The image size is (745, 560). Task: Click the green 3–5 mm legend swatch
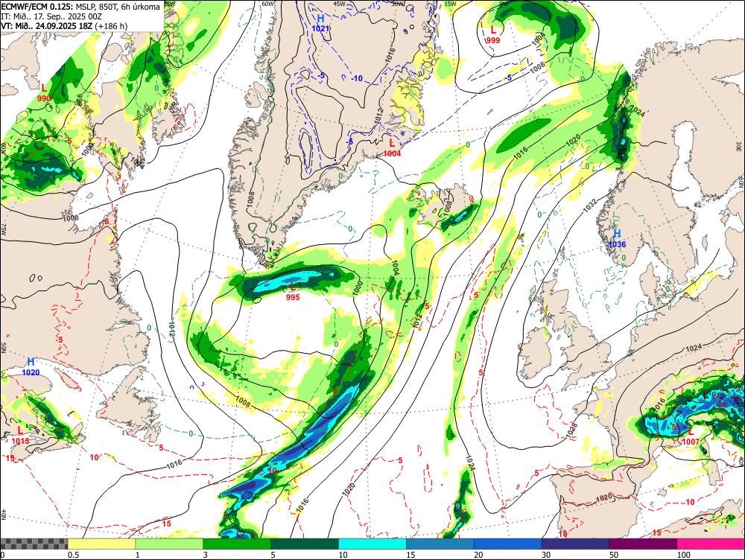pos(237,544)
